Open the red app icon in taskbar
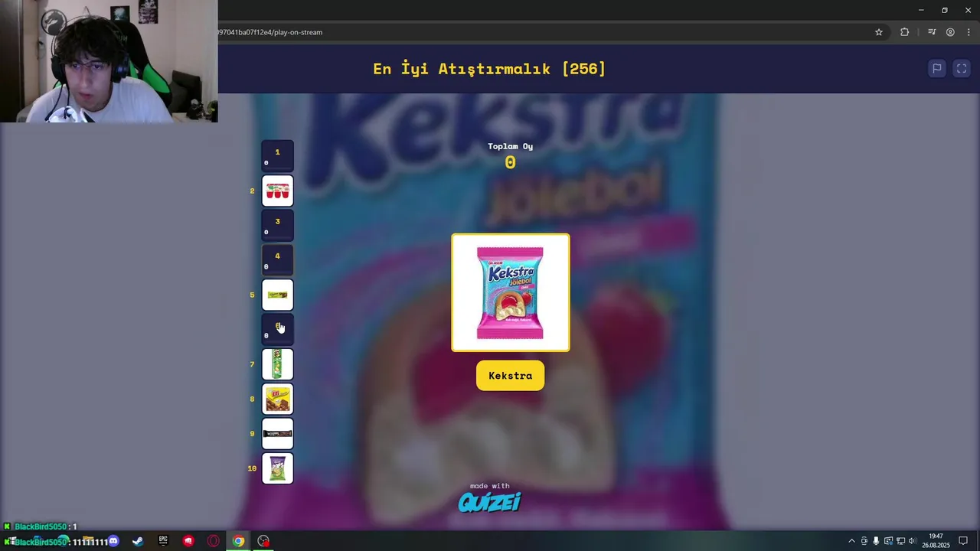This screenshot has height=551, width=980. [188, 541]
